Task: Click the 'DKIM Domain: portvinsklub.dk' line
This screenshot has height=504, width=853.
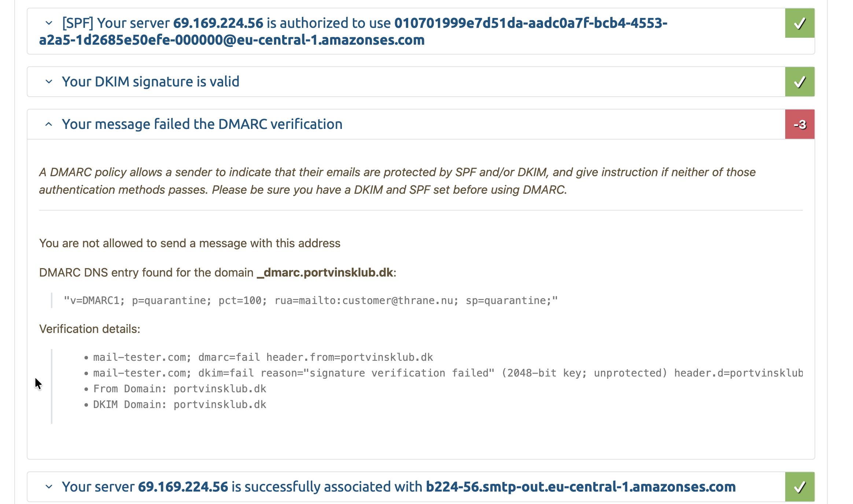Action: coord(180,404)
